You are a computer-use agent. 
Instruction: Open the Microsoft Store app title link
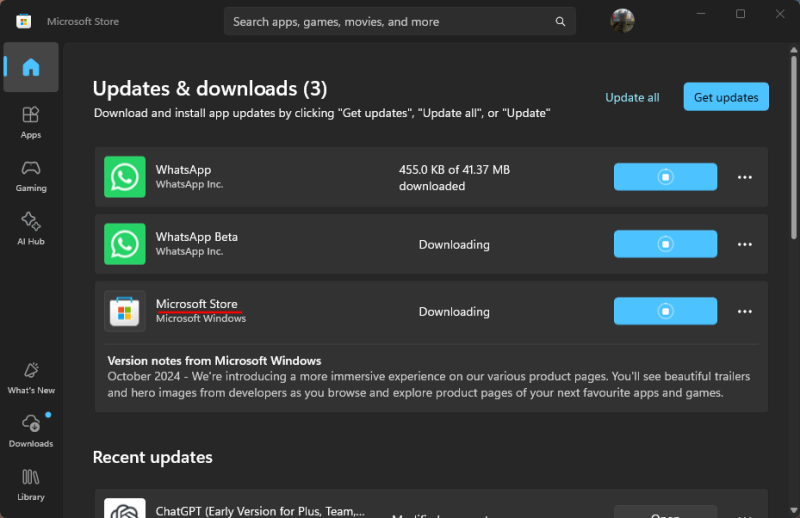click(197, 304)
